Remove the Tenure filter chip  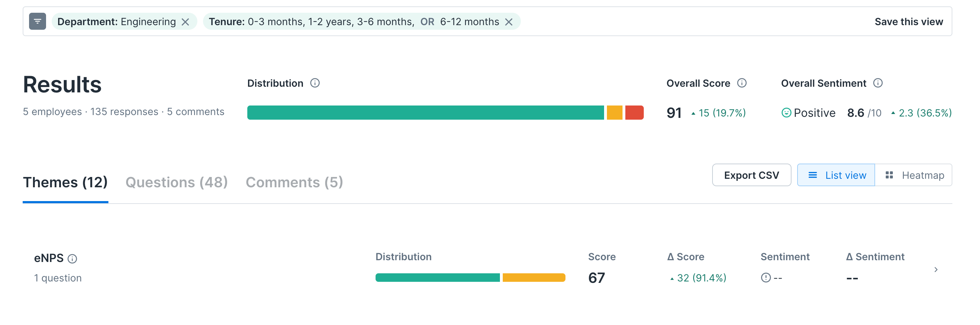click(509, 22)
